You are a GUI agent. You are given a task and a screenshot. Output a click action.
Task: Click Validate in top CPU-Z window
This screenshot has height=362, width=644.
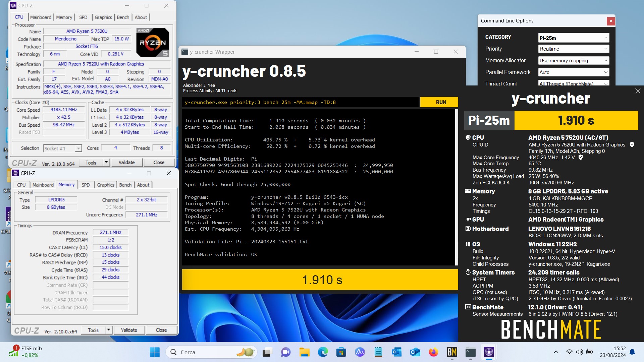tap(127, 163)
